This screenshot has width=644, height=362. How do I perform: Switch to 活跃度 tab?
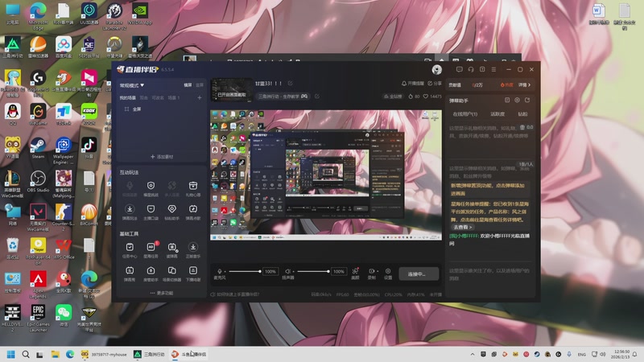pyautogui.click(x=497, y=114)
